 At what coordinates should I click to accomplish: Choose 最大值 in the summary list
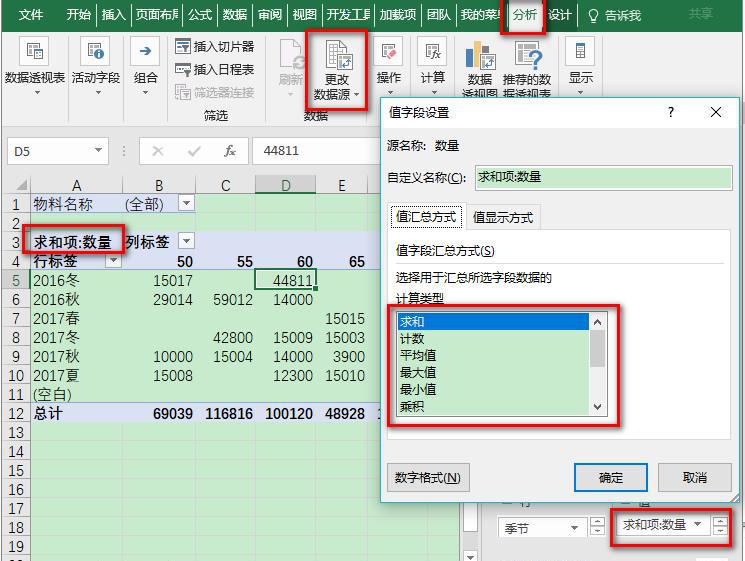tap(493, 372)
